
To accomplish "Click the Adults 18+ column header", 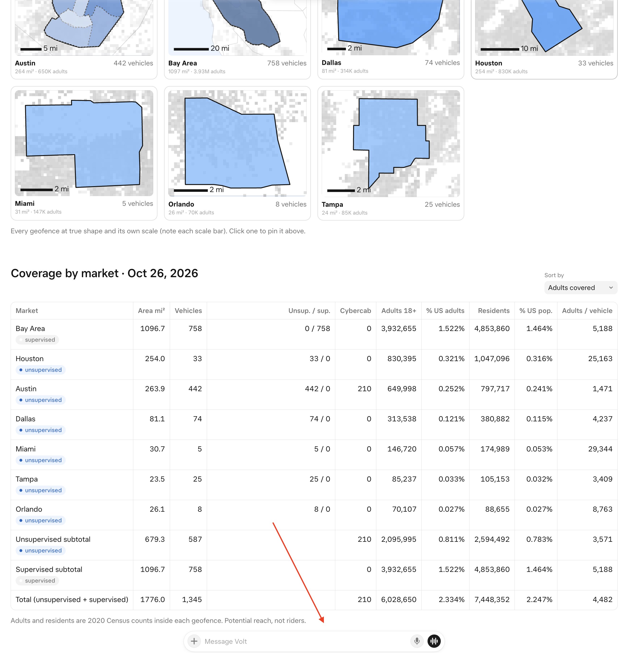I will 399,311.
